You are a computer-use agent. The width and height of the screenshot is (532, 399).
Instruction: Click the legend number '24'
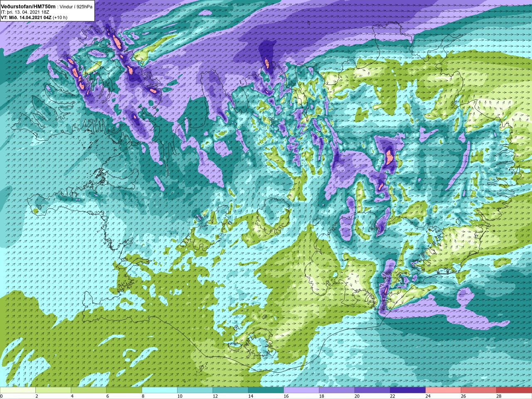coord(428,396)
